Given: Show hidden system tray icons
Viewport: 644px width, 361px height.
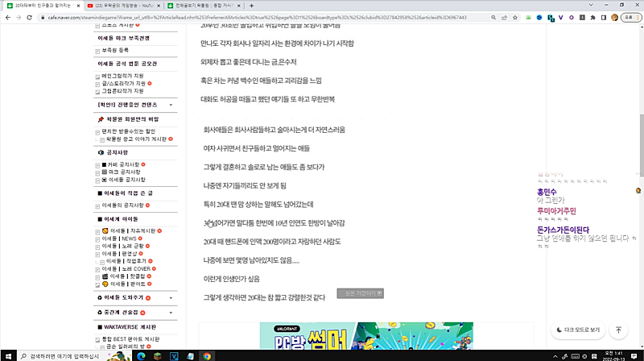Looking at the screenshot, I should 555,356.
